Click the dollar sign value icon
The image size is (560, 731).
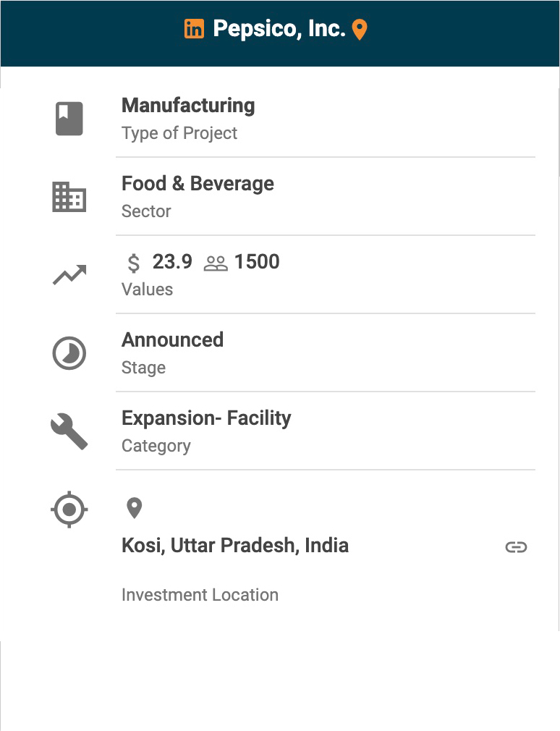(134, 263)
